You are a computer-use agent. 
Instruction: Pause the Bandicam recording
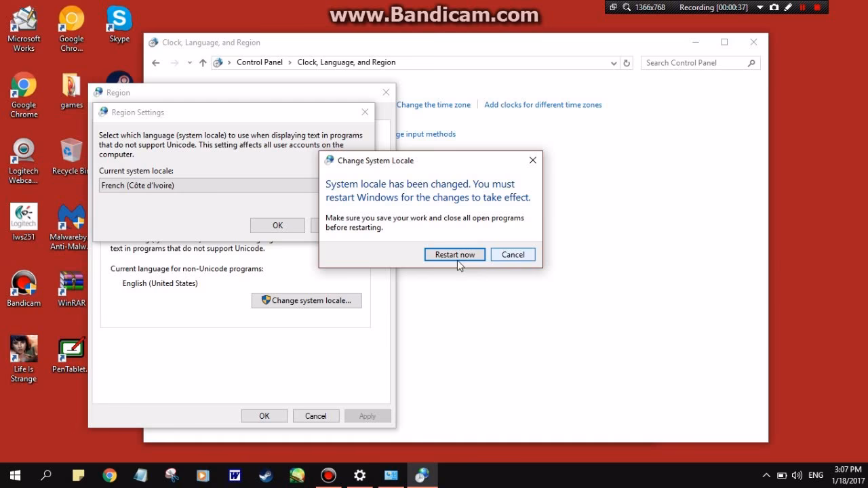point(803,7)
